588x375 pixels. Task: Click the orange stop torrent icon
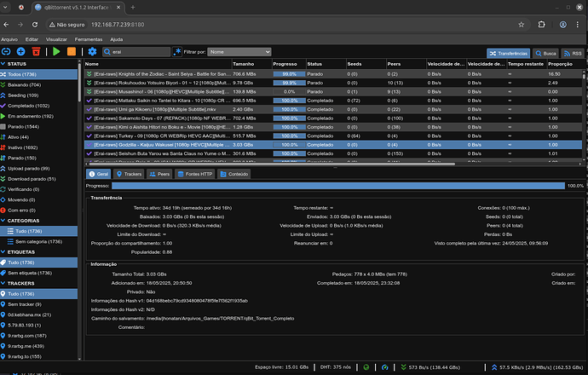[72, 52]
